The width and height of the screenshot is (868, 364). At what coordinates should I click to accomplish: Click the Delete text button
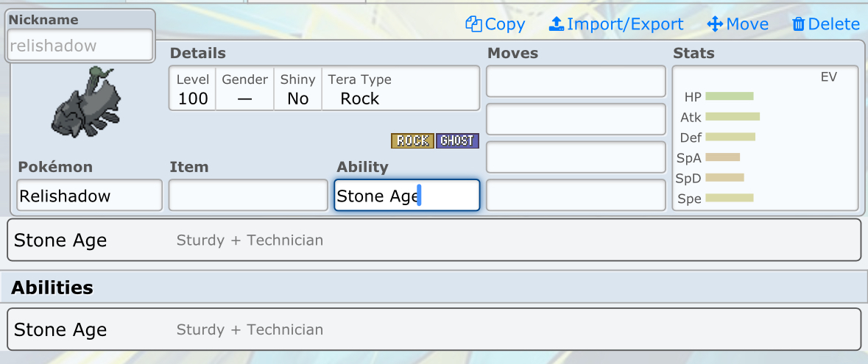[x=833, y=24]
